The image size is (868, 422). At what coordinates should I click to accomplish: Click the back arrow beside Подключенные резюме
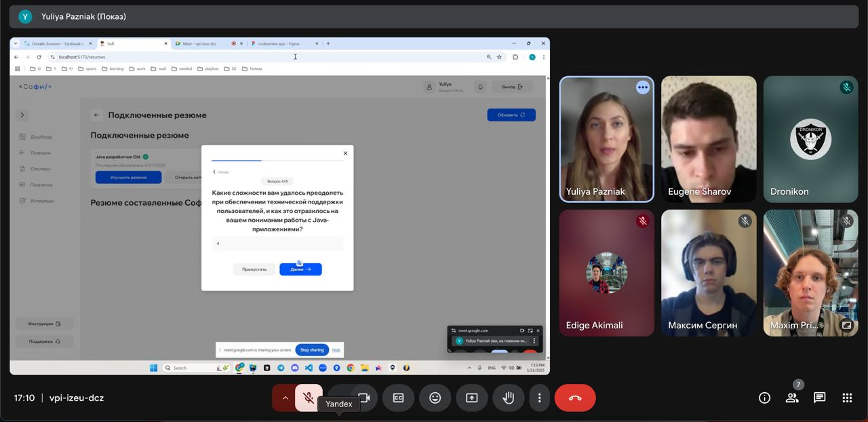tap(97, 115)
